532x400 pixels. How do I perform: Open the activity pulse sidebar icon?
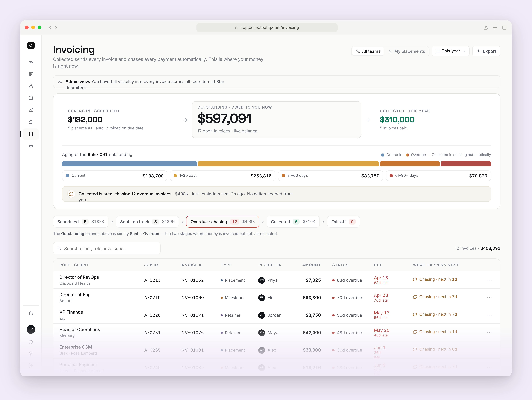31,62
